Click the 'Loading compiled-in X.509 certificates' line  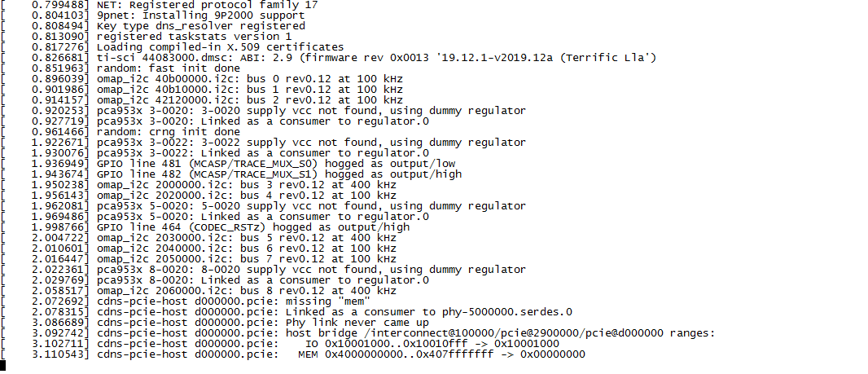pyautogui.click(x=173, y=47)
